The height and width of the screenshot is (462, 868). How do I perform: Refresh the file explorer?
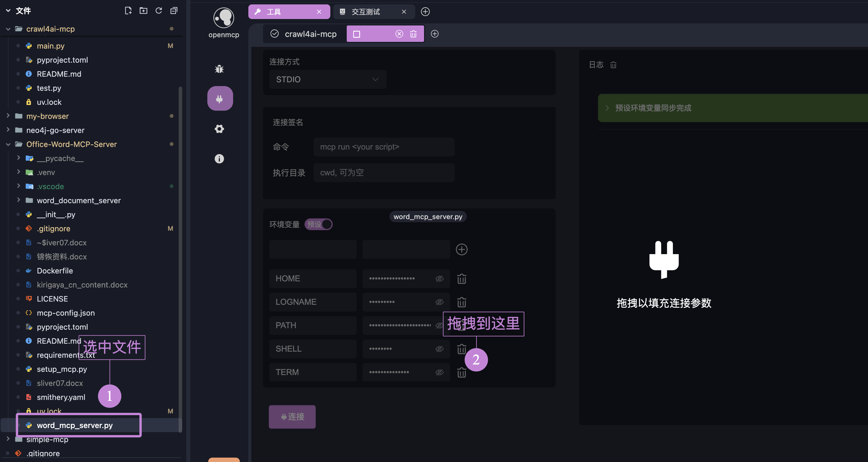coord(158,11)
